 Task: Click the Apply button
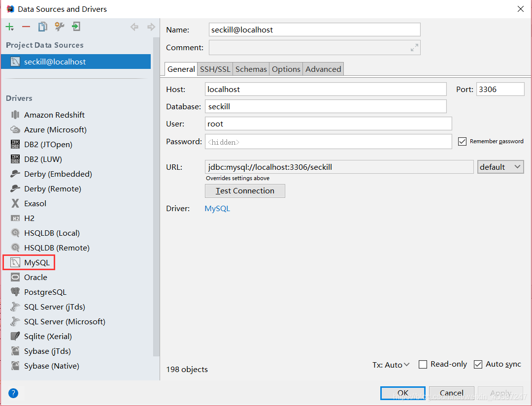[500, 393]
